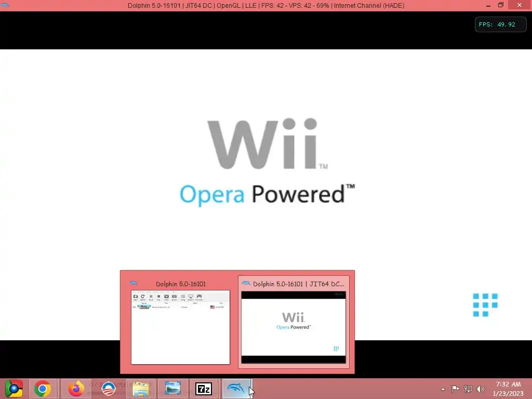Click the first multicolored taskbar icon
The width and height of the screenshot is (532, 399).
[14, 389]
